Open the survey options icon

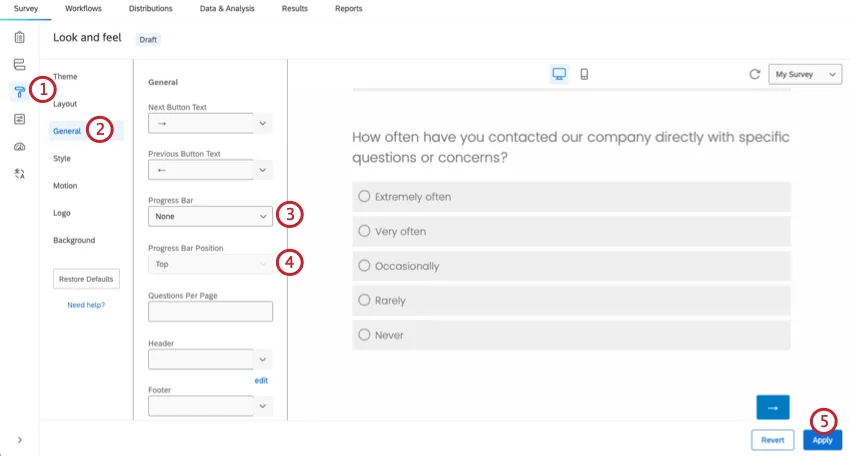pyautogui.click(x=19, y=119)
